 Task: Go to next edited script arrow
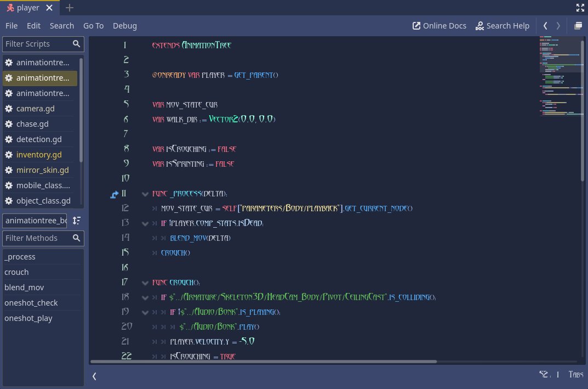(x=558, y=26)
